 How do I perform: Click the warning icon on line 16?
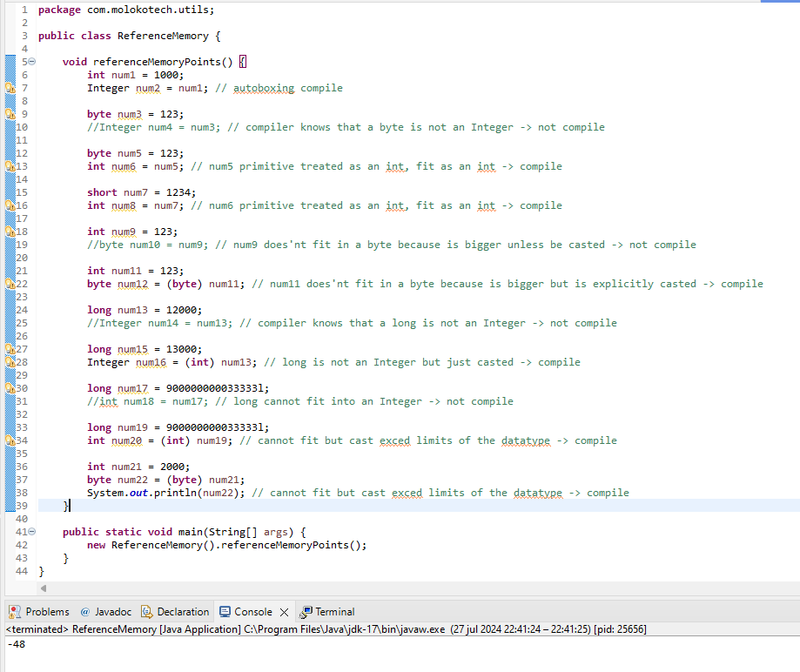(10, 205)
